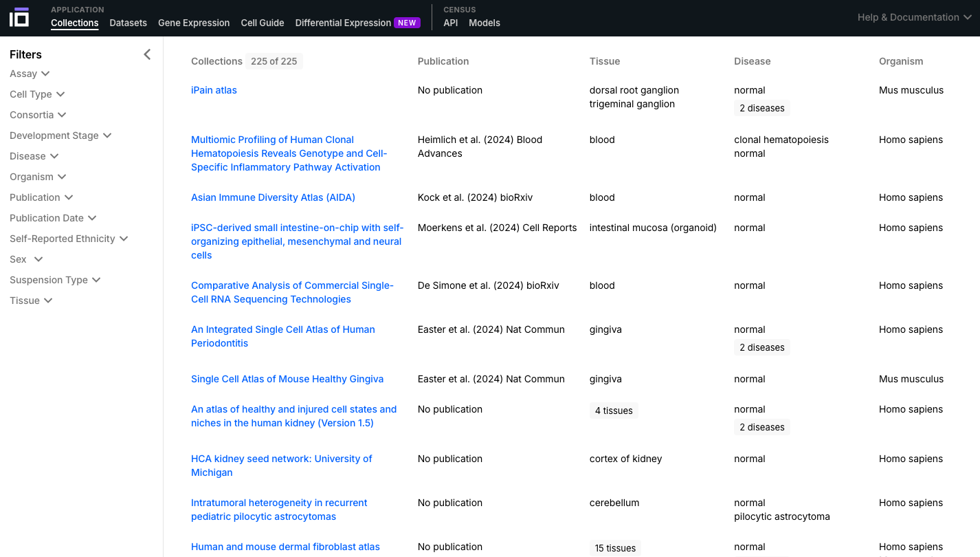Screen dimensions: 980x557
Task: Open the Census API link
Action: [451, 23]
